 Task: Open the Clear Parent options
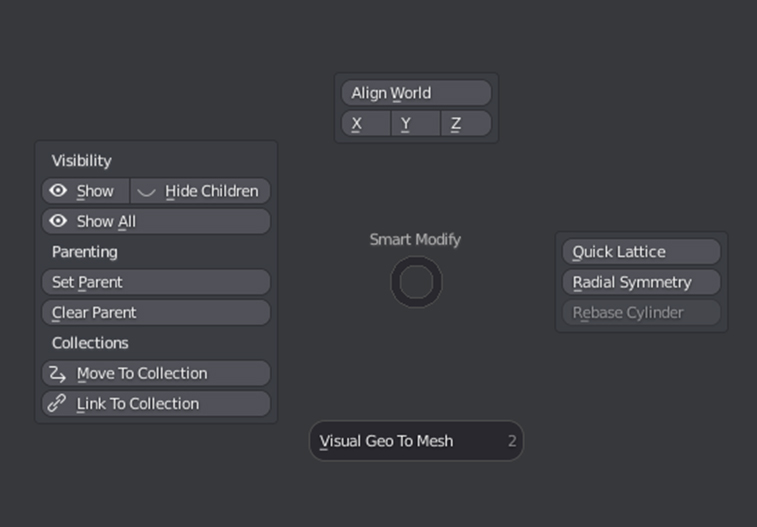click(x=156, y=313)
